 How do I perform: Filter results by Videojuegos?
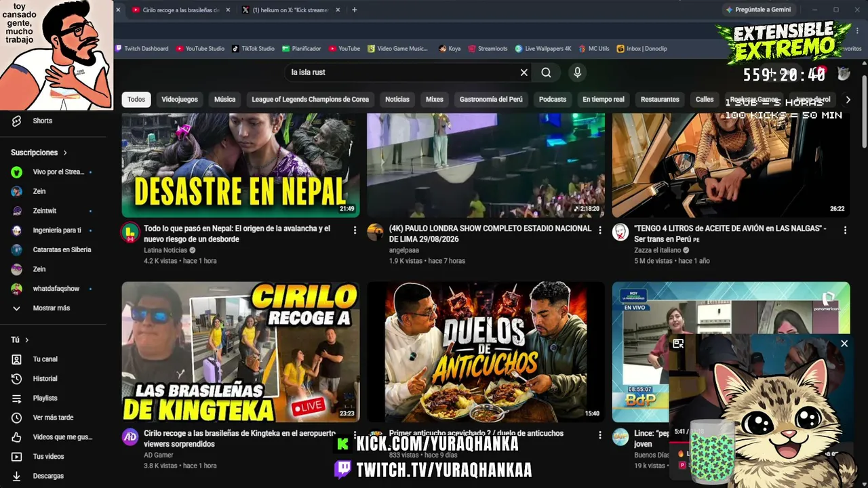(x=180, y=100)
